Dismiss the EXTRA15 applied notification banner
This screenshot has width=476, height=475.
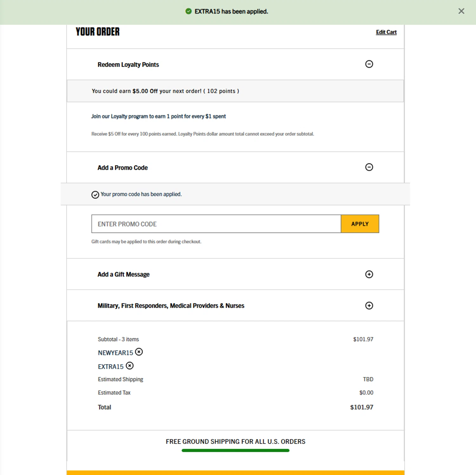[461, 11]
